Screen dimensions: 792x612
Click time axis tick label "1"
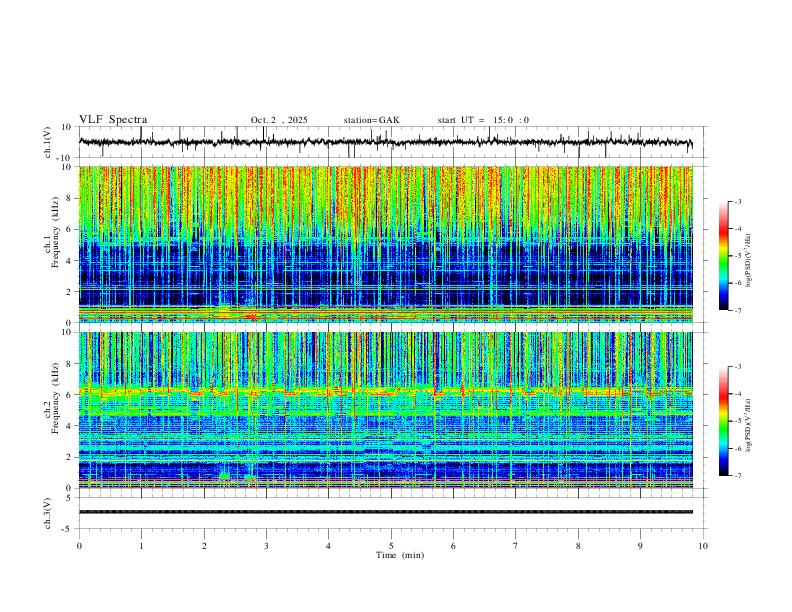(141, 546)
